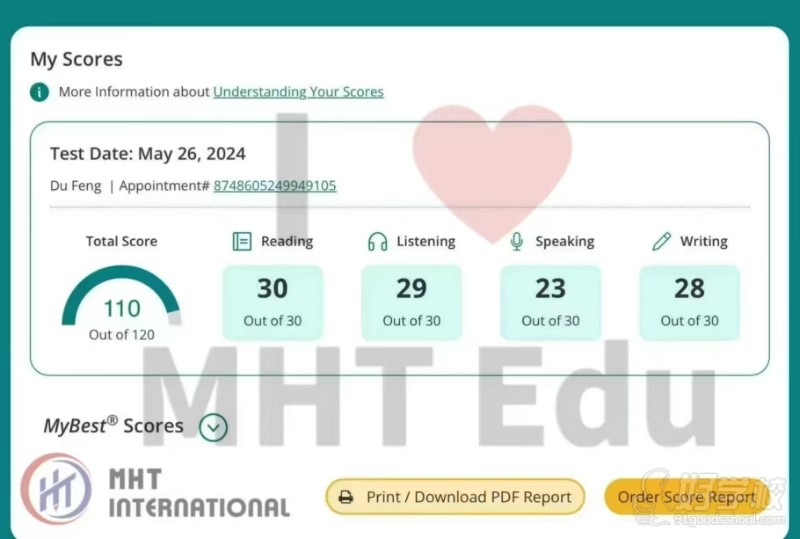Click the Writing pencil icon

[x=661, y=241]
